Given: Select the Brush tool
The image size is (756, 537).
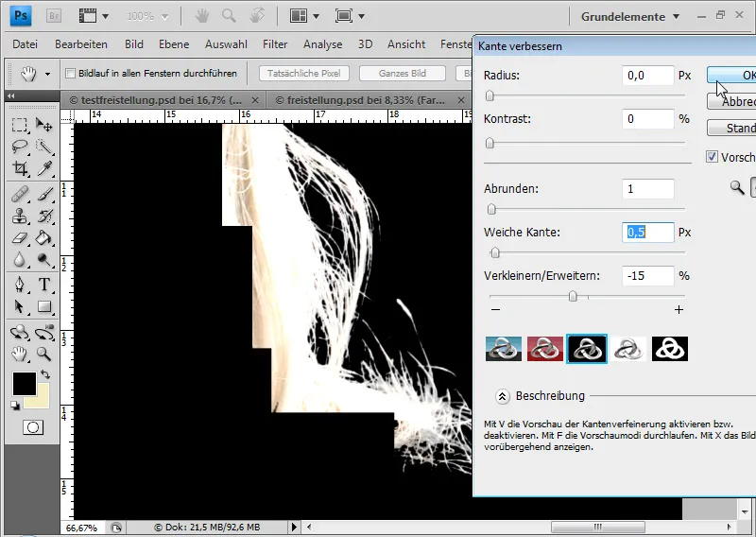Looking at the screenshot, I should coord(43,195).
